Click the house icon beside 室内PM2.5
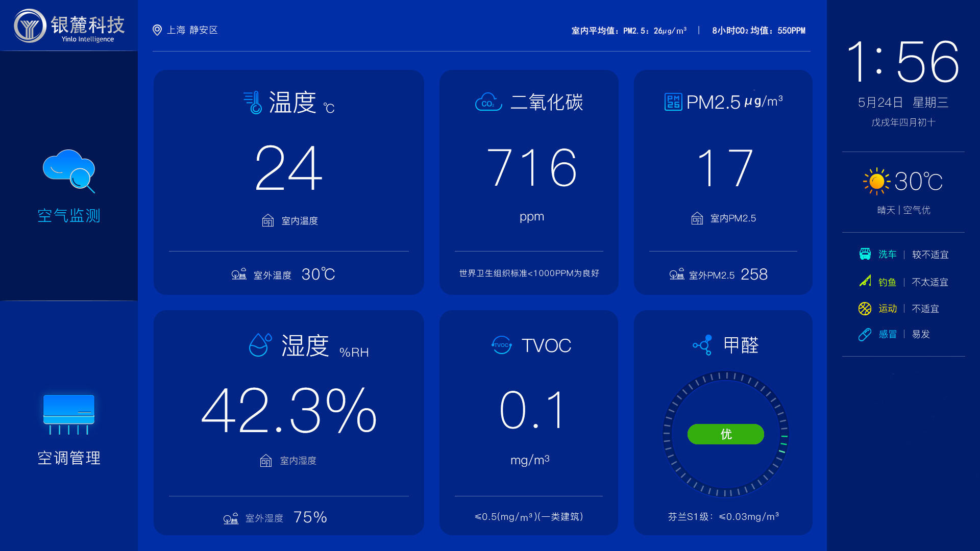The height and width of the screenshot is (551, 980). pyautogui.click(x=697, y=218)
